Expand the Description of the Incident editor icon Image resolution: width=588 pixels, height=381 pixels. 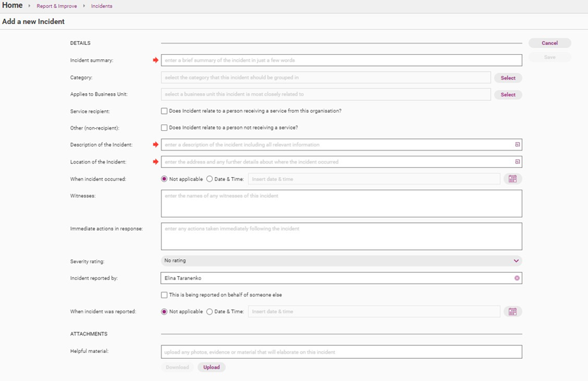click(x=516, y=145)
